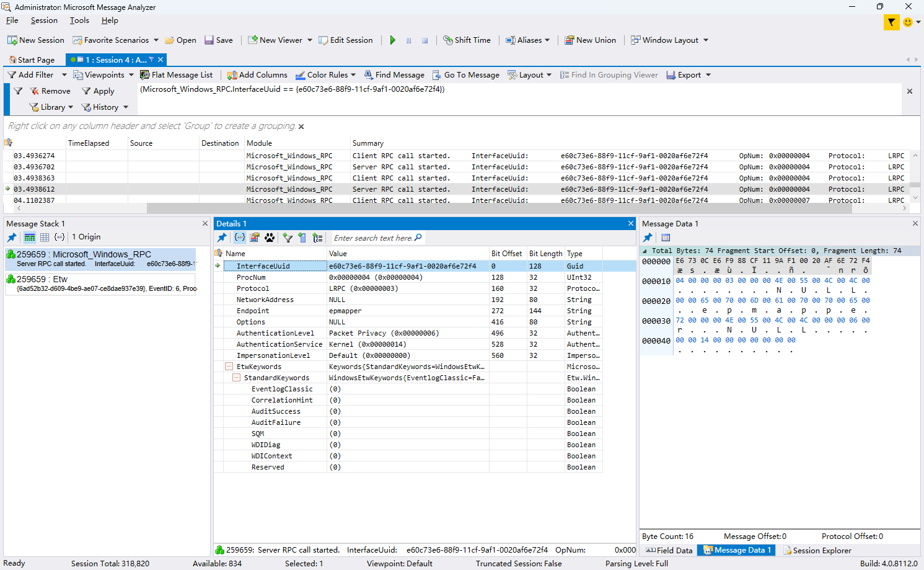Click the Open button
This screenshot has width=924, height=570.
click(x=180, y=40)
